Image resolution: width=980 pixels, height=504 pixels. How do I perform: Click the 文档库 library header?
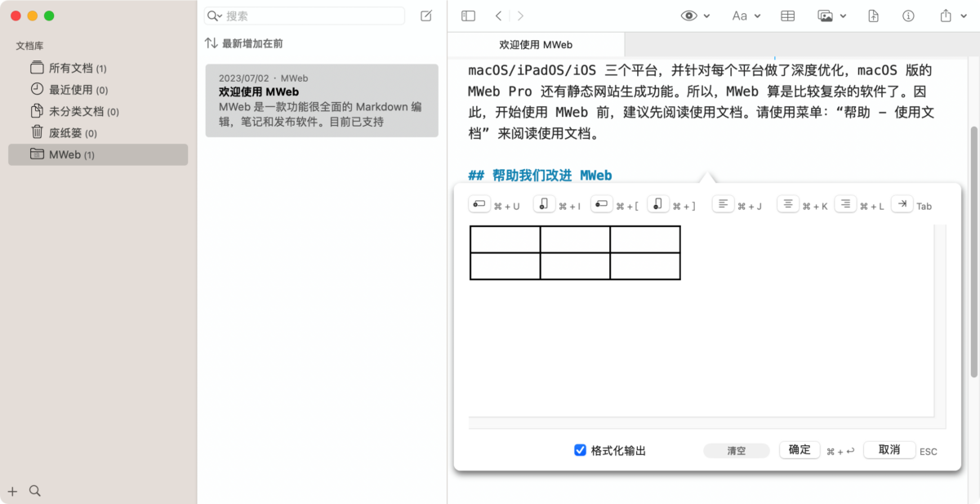tap(29, 46)
